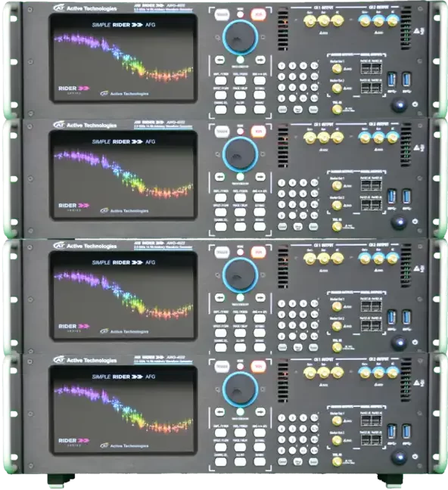This screenshot has width=448, height=490.
Task: Select the left USB port on the top unit
Action: click(392, 79)
